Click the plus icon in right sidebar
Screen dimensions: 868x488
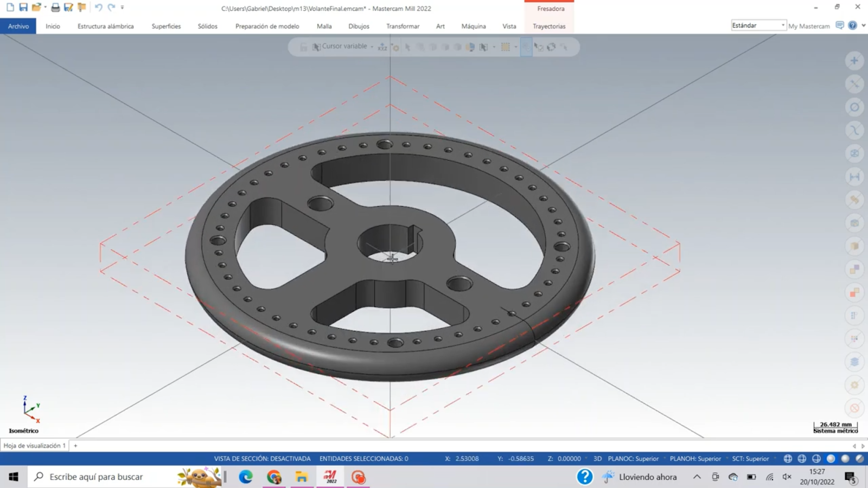point(854,61)
